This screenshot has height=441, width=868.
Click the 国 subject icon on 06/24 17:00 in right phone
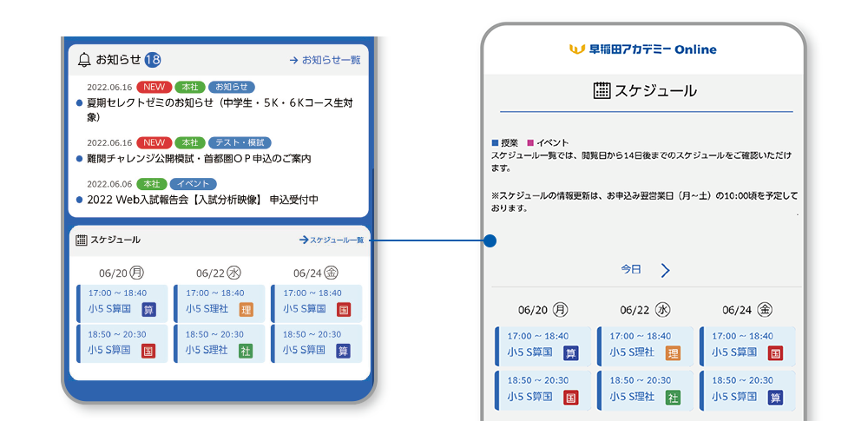pos(775,353)
